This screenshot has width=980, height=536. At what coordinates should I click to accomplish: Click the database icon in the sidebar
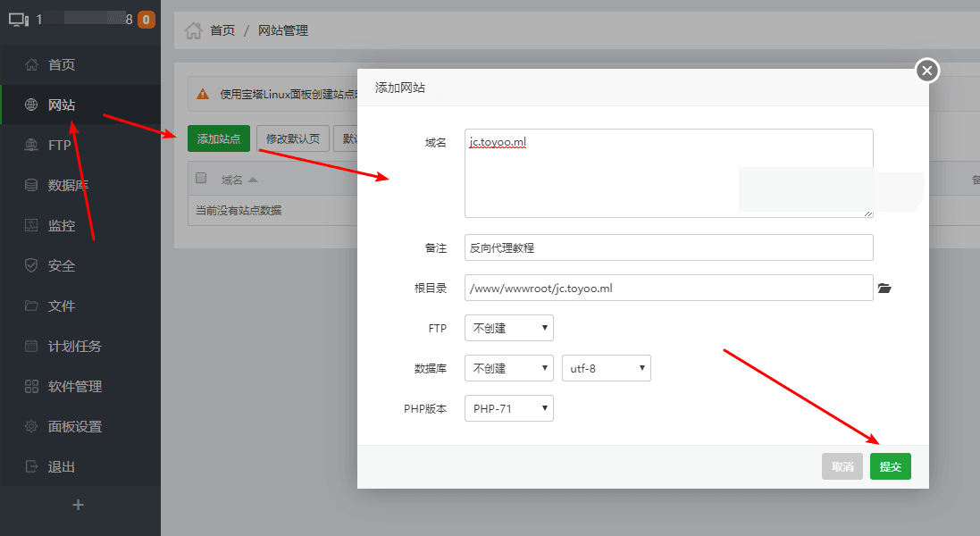click(x=32, y=185)
